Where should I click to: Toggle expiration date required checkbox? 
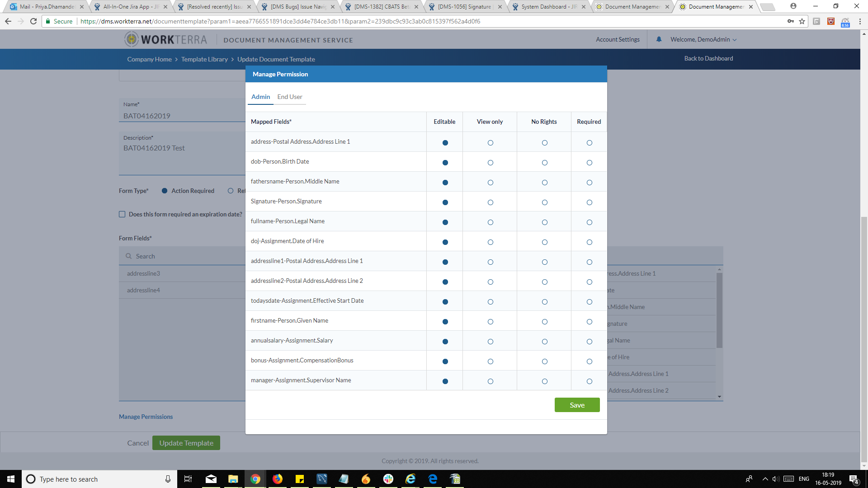pyautogui.click(x=122, y=215)
